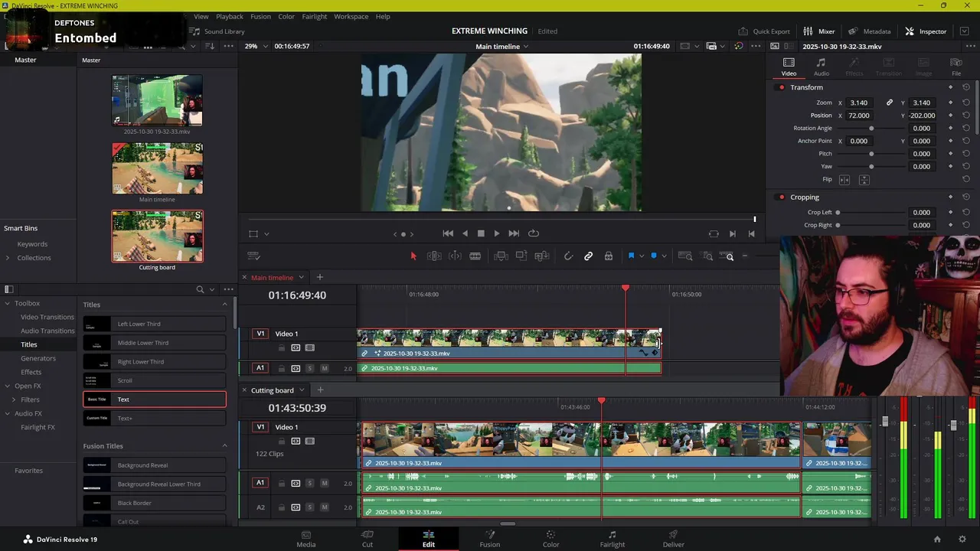Adjust the Rotation Angle slider
The width and height of the screenshot is (980, 551).
[x=871, y=129]
